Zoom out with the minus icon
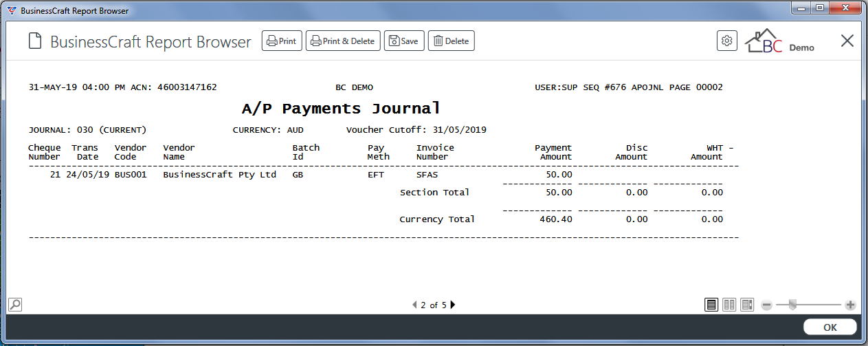The height and width of the screenshot is (346, 868). [766, 305]
